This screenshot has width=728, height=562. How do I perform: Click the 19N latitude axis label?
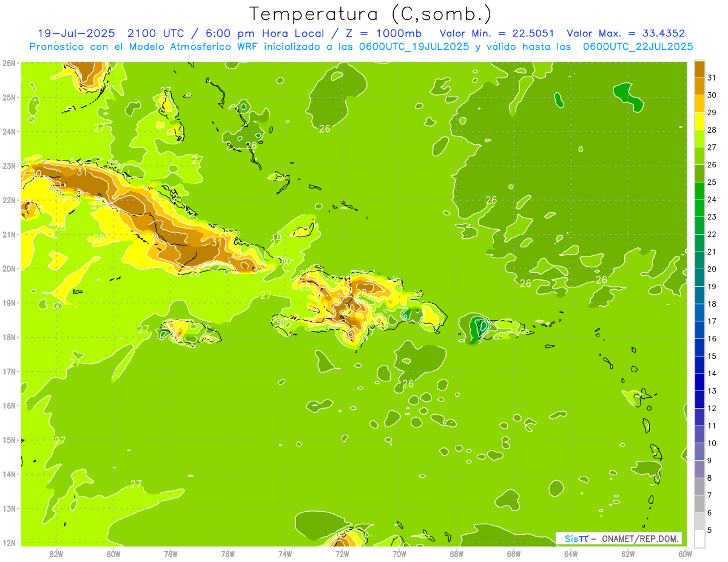click(x=9, y=303)
